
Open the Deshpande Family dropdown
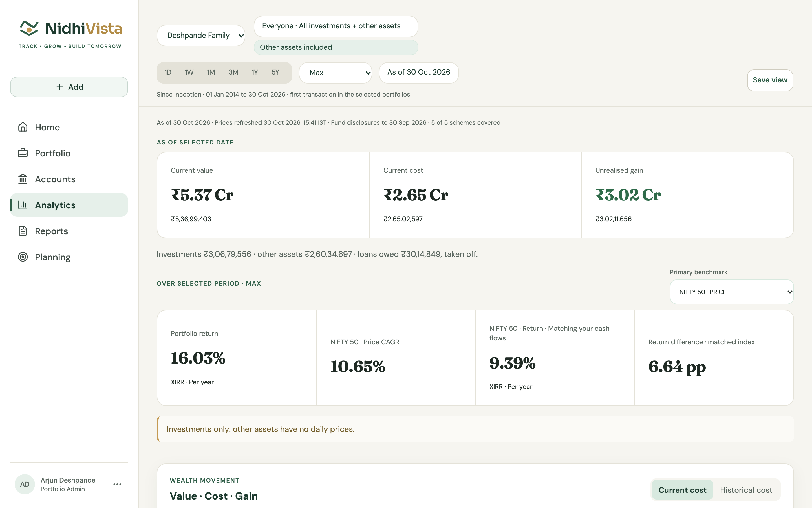tap(201, 35)
